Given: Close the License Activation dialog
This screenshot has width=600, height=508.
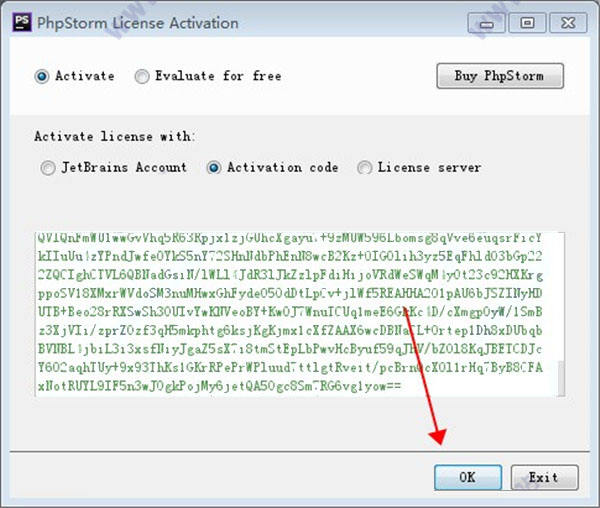Looking at the screenshot, I should point(568,23).
